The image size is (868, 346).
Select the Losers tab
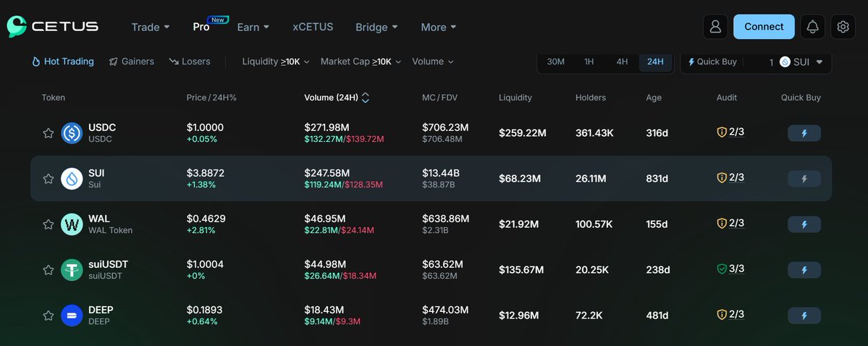190,62
